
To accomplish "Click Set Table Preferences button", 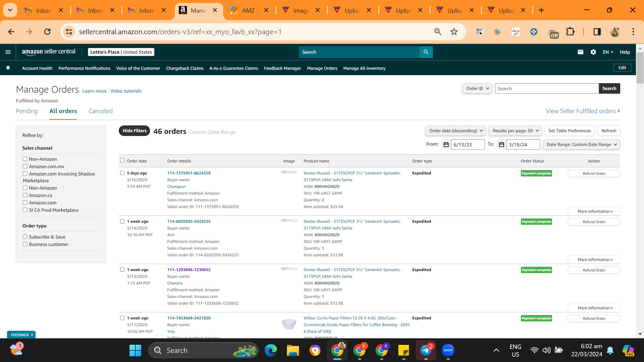I will [x=569, y=131].
